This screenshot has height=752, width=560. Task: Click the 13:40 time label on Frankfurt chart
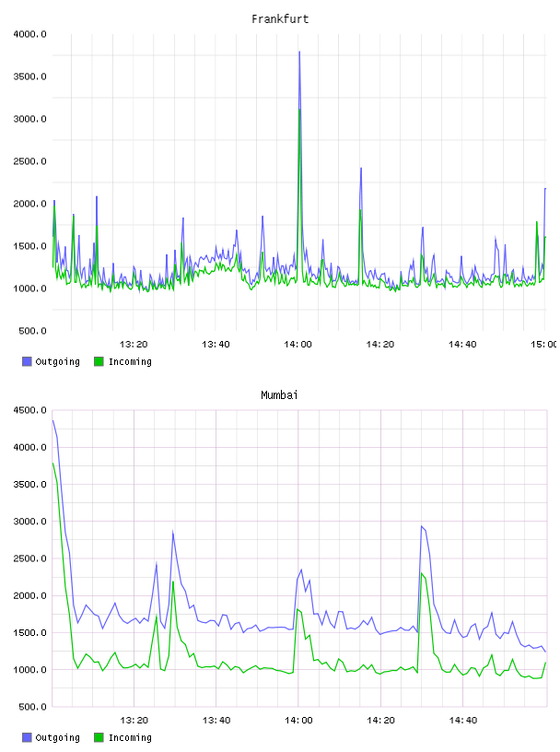[216, 345]
